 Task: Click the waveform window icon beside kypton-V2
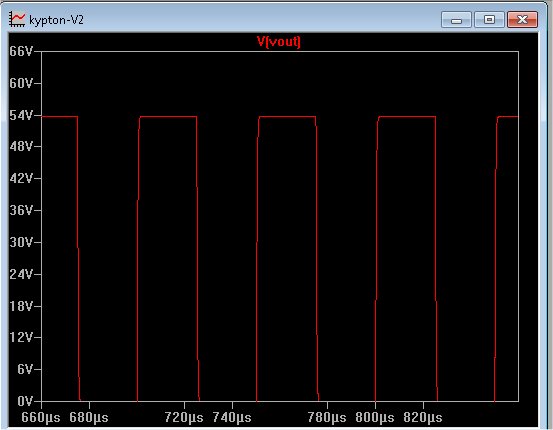coord(17,19)
